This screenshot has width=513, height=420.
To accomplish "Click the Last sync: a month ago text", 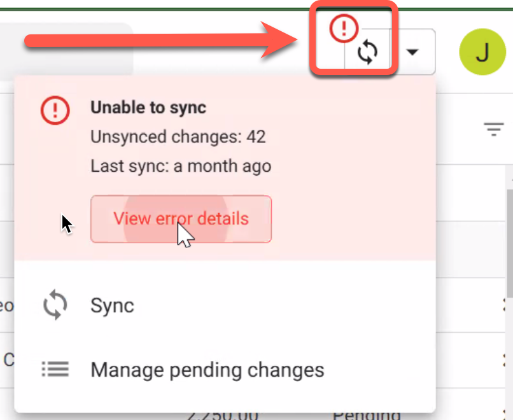I will click(x=181, y=166).
